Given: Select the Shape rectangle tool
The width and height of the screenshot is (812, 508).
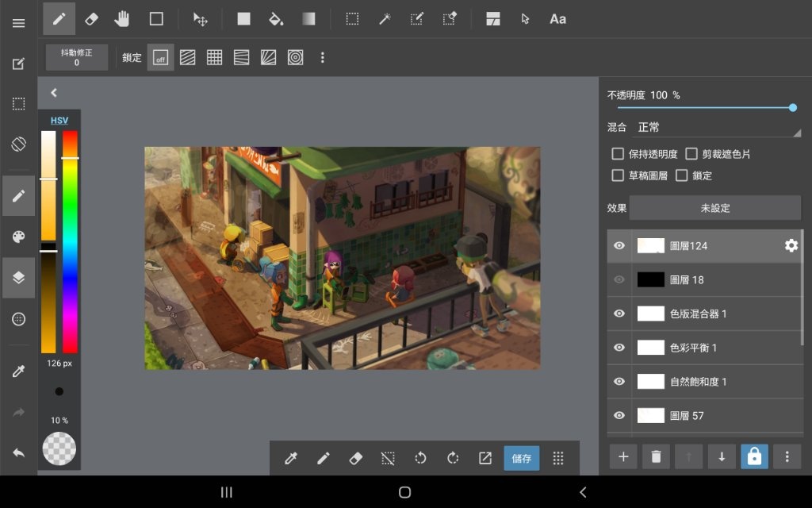Looking at the screenshot, I should point(156,19).
